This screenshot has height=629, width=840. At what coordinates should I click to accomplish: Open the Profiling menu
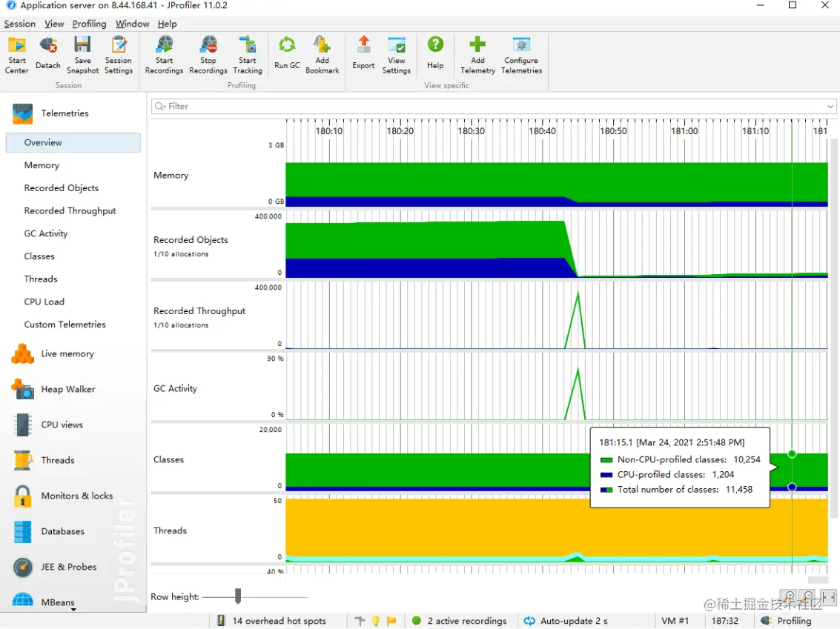coord(89,24)
